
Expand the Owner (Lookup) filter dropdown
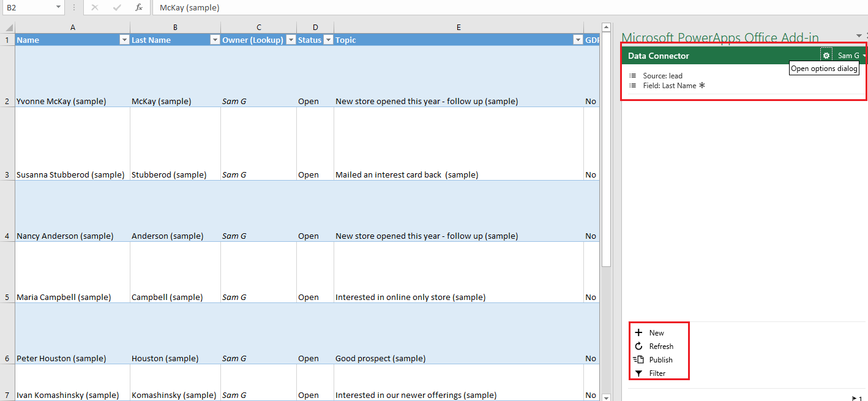point(290,40)
